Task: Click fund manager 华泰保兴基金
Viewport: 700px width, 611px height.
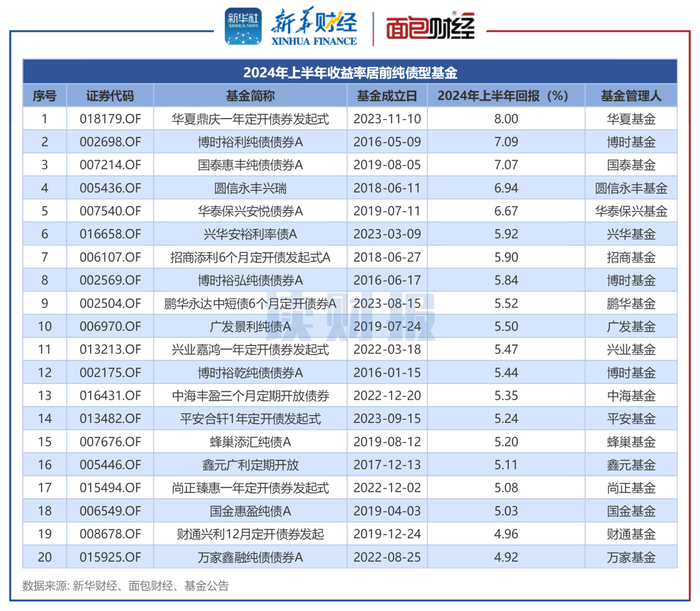Action: [x=631, y=211]
